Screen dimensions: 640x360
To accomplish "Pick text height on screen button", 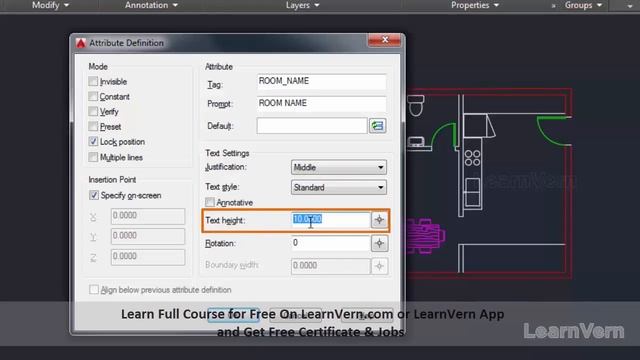I will [379, 220].
